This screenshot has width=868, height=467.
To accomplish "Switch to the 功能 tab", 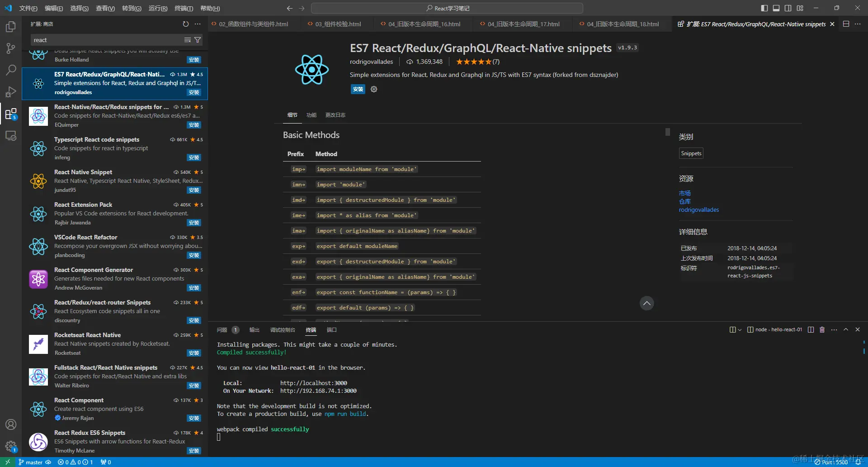I will (311, 115).
